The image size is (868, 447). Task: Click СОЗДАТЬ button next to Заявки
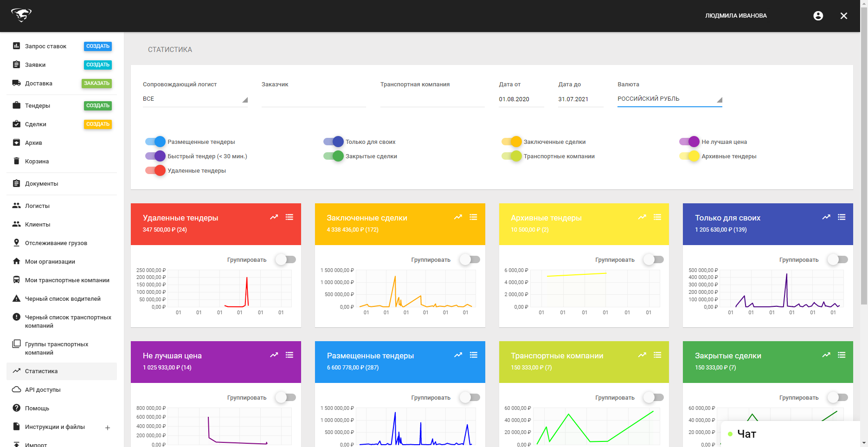coord(98,65)
